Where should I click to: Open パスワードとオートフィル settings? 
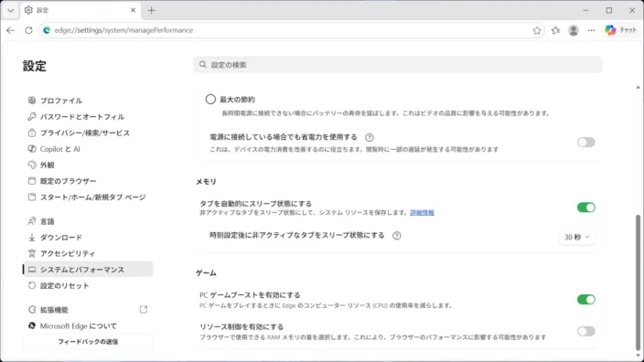88,117
